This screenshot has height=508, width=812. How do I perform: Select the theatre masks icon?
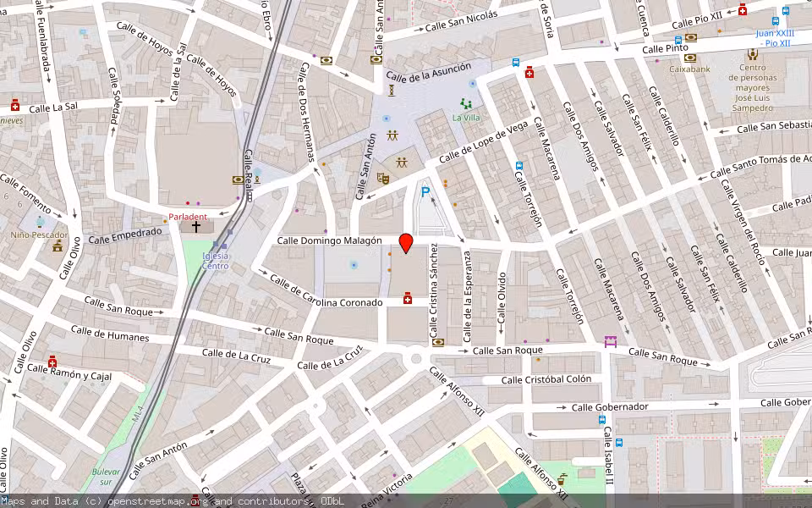pos(383,179)
